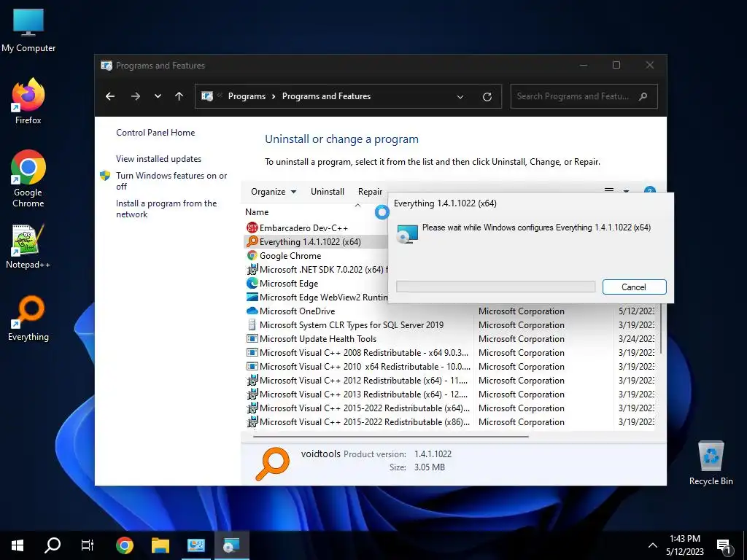Go back in Programs and Features

pyautogui.click(x=110, y=96)
